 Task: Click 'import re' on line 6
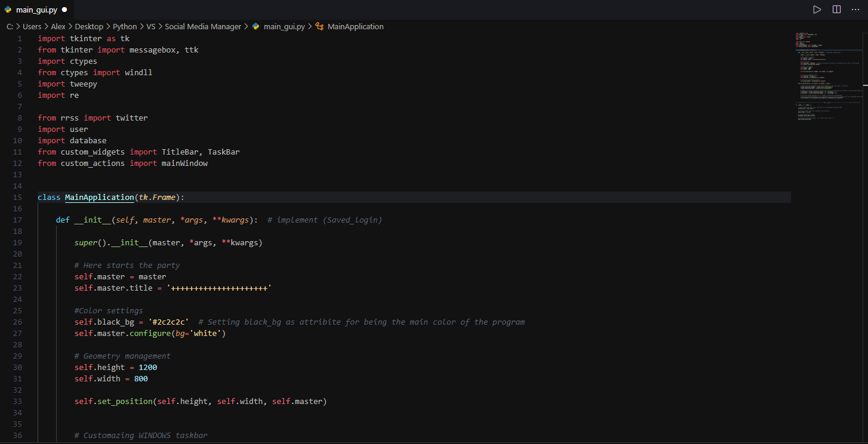[59, 95]
